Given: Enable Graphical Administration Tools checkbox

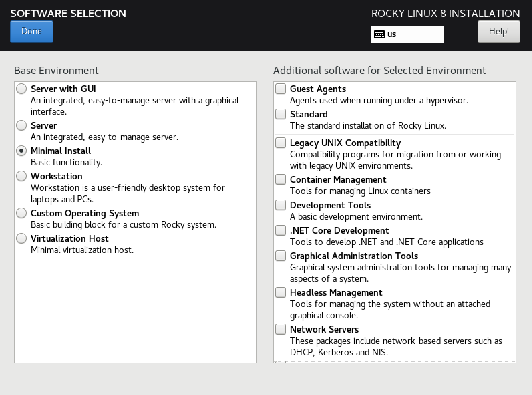Looking at the screenshot, I should tap(281, 256).
